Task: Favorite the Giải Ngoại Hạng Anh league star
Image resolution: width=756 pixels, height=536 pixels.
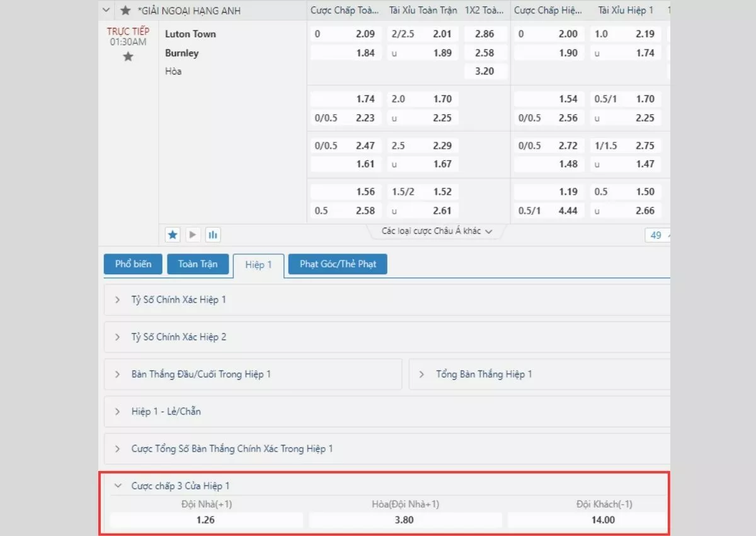Action: click(125, 10)
